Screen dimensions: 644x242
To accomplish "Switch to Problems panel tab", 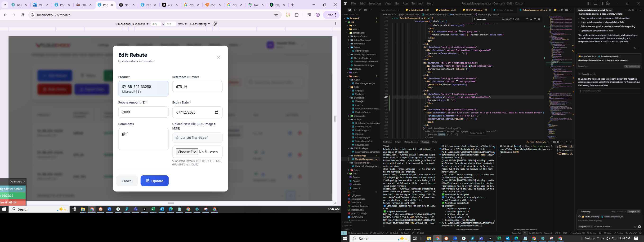I will click(x=387, y=142).
